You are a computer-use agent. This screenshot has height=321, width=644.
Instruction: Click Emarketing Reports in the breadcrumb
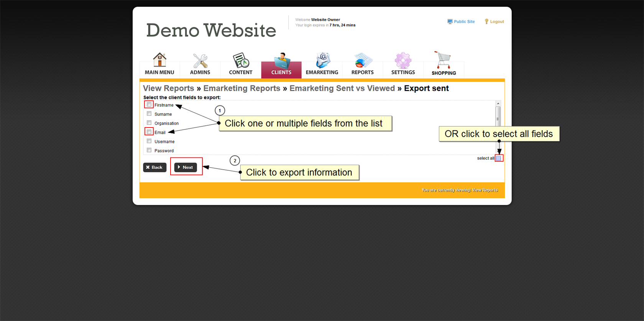(x=242, y=88)
